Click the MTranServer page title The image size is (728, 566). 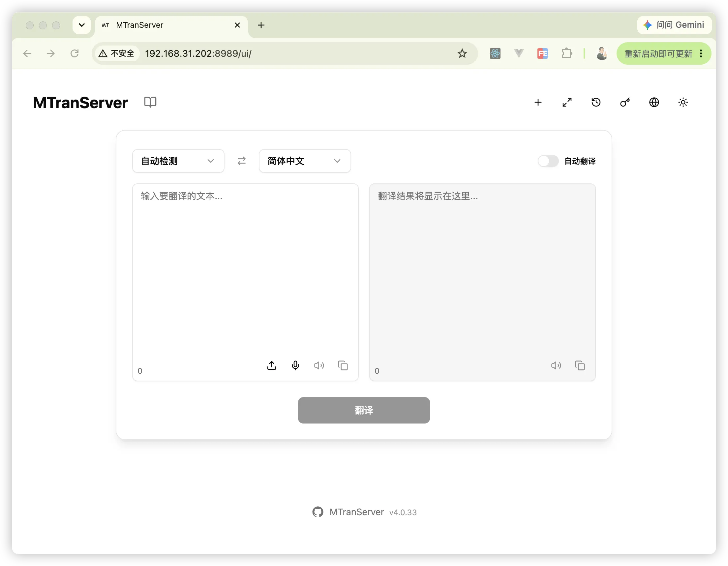coord(80,103)
